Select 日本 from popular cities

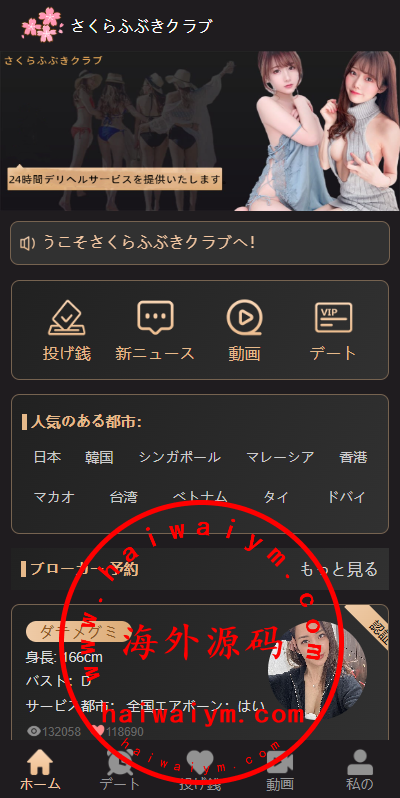pos(47,457)
